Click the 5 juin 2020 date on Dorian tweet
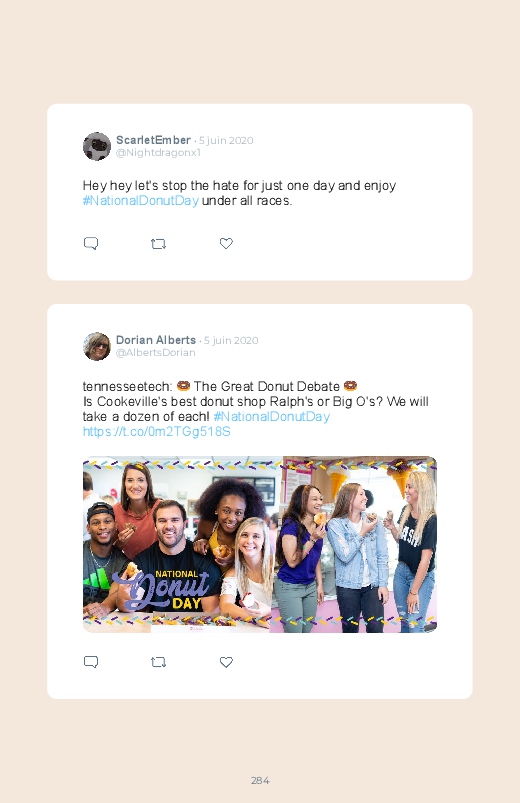 (231, 341)
